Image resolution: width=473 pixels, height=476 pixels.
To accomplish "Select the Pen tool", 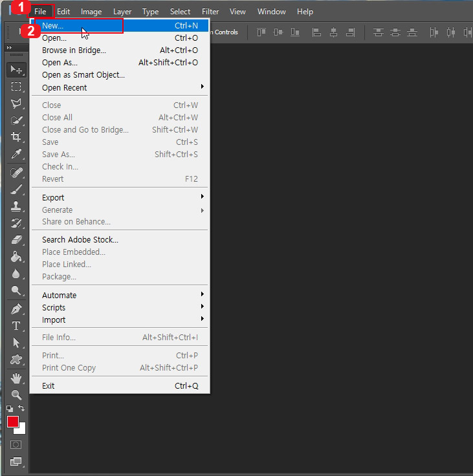I will 16,309.
